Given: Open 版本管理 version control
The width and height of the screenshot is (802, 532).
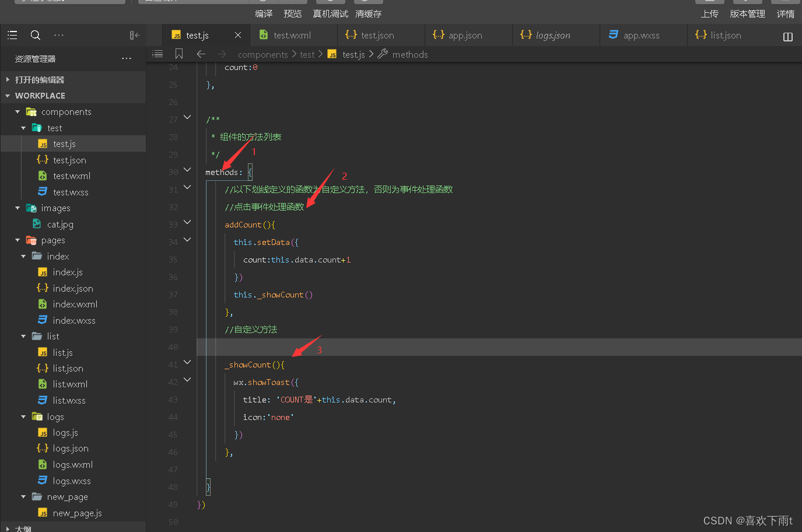Looking at the screenshot, I should pyautogui.click(x=747, y=13).
